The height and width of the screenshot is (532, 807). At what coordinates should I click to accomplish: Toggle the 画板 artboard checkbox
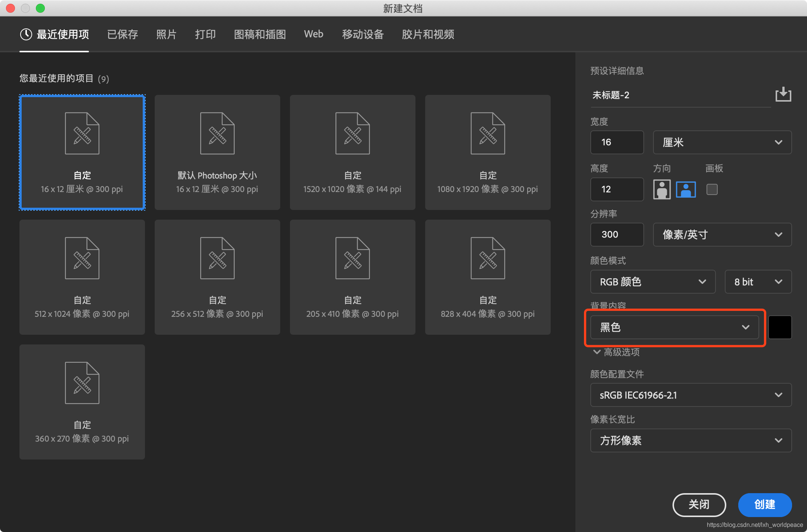coord(712,189)
